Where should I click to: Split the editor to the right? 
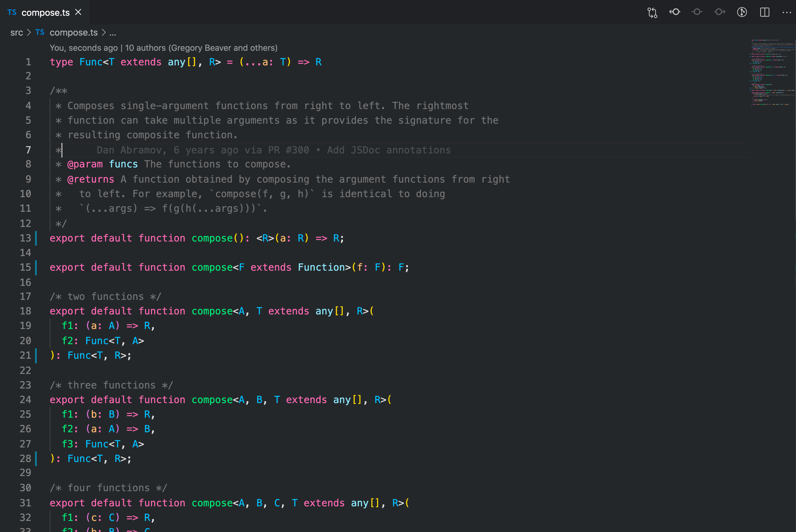tap(764, 12)
